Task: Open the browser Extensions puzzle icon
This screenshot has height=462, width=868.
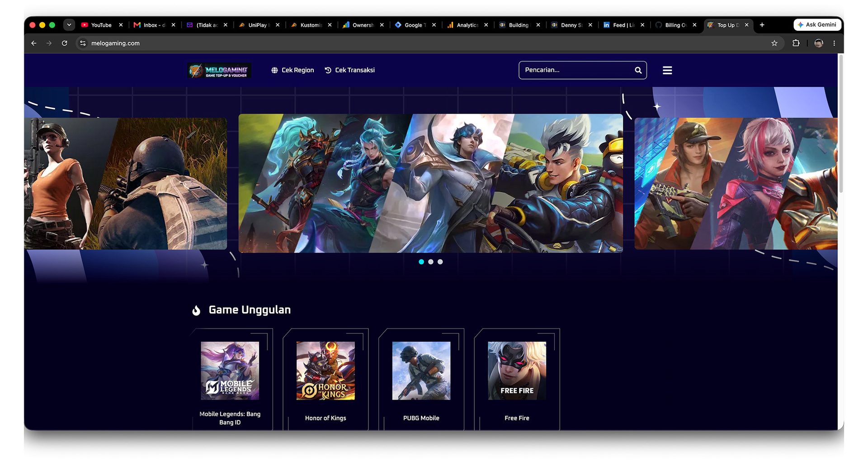Action: coord(796,43)
